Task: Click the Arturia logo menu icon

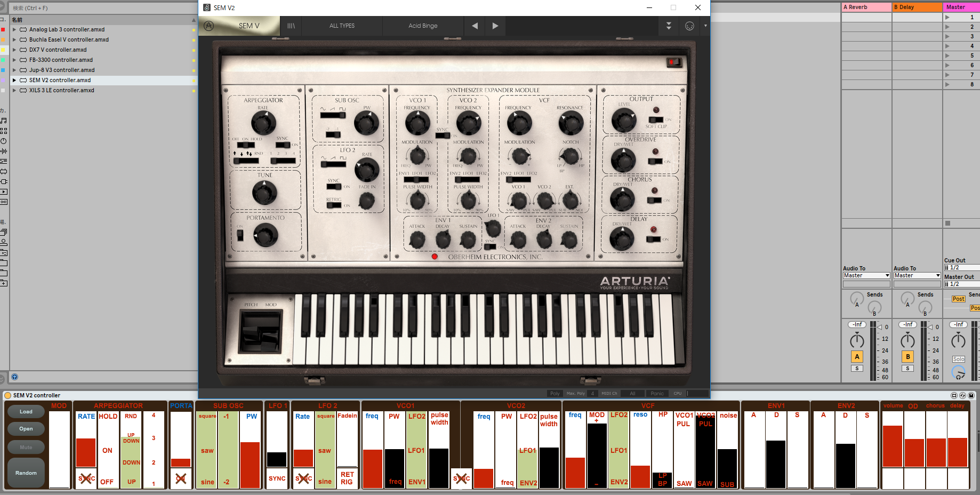Action: point(209,26)
